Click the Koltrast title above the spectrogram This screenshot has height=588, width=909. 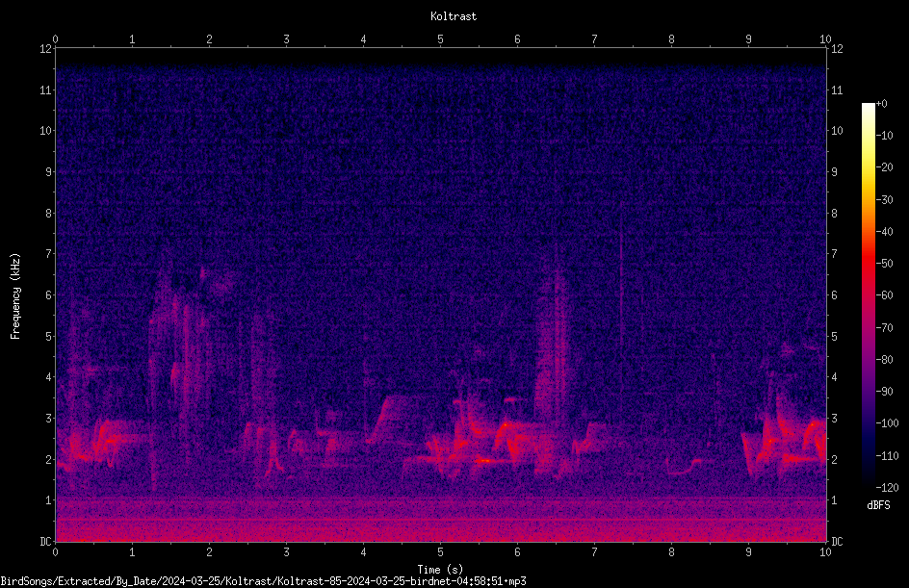click(454, 16)
